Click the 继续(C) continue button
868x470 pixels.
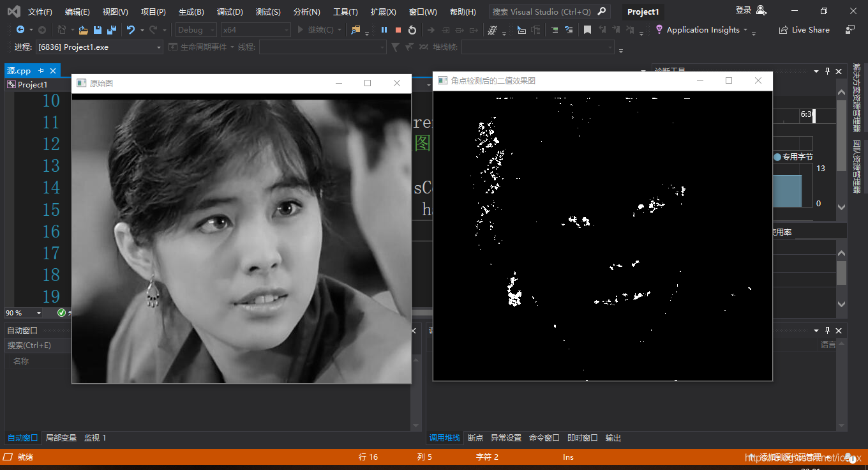coord(316,30)
